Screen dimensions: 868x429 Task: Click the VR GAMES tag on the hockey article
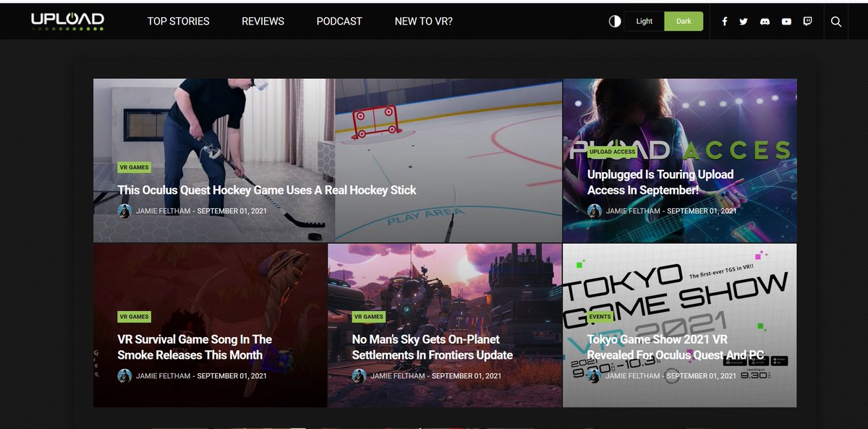[x=134, y=167]
